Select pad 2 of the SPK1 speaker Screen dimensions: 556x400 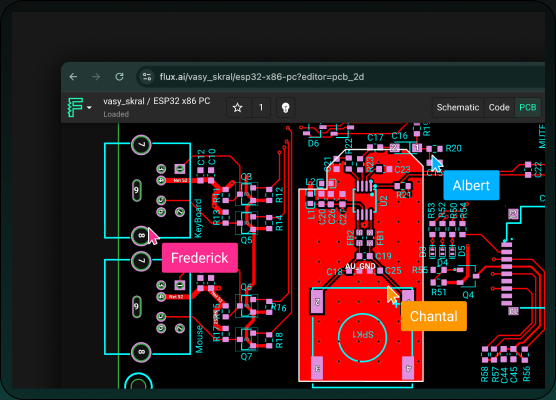[317, 302]
